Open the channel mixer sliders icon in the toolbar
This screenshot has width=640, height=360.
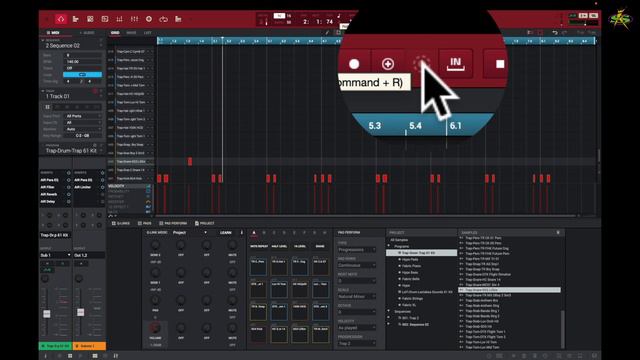pyautogui.click(x=134, y=19)
